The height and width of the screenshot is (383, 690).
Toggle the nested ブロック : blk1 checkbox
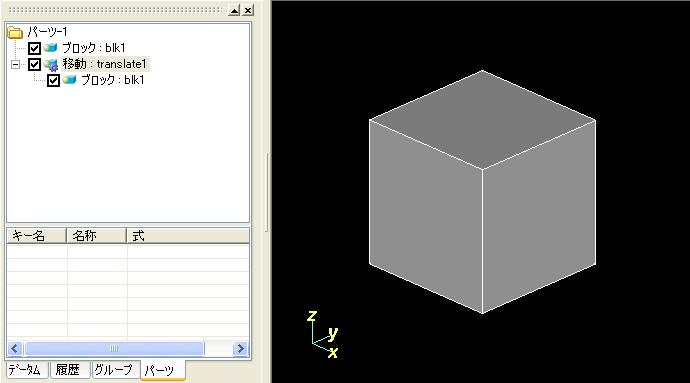(x=53, y=80)
